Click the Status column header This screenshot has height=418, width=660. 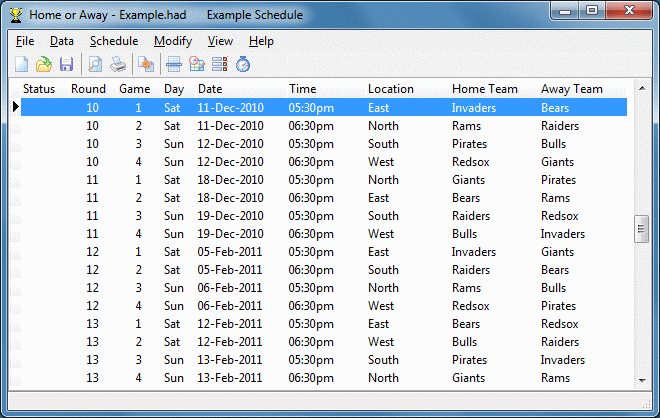[x=39, y=89]
